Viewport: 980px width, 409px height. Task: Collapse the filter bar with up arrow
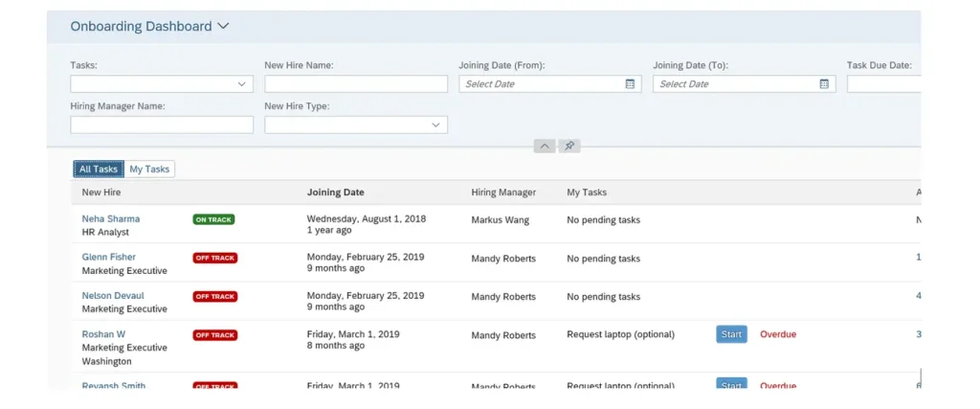pos(544,146)
